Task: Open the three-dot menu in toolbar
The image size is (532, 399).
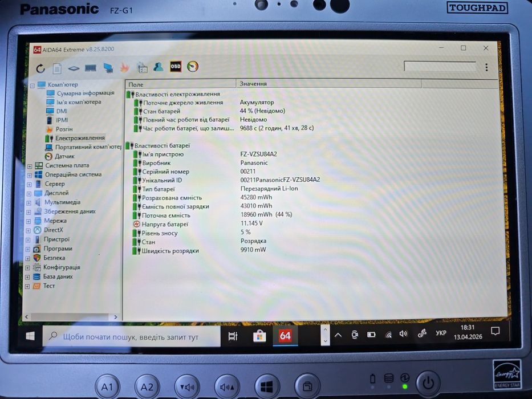Action: pos(486,67)
